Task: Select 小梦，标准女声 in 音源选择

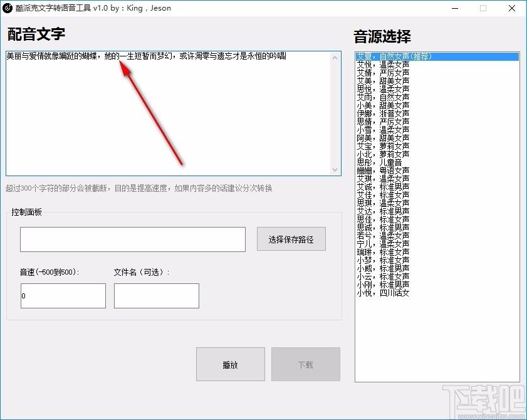Action: tap(437, 260)
